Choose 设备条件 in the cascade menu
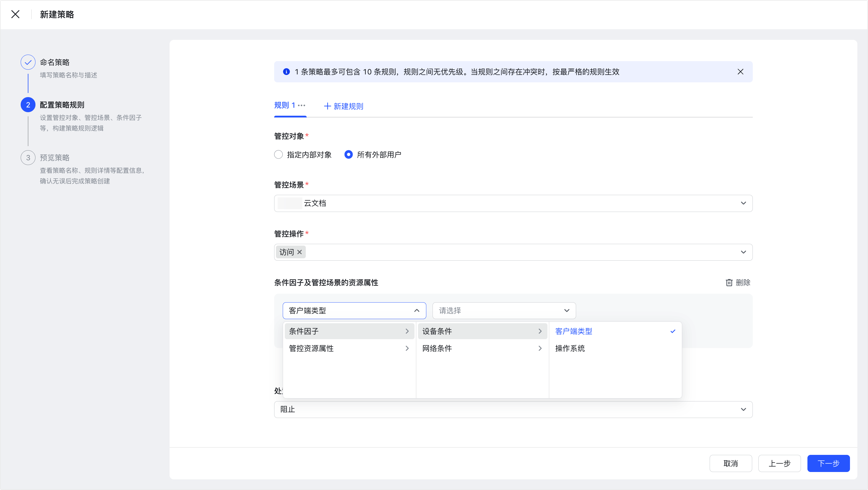Viewport: 868px width, 490px height. pyautogui.click(x=482, y=331)
